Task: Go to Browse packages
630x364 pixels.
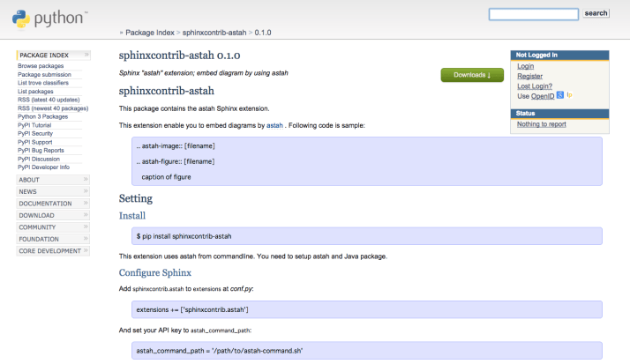Action: pyautogui.click(x=41, y=66)
